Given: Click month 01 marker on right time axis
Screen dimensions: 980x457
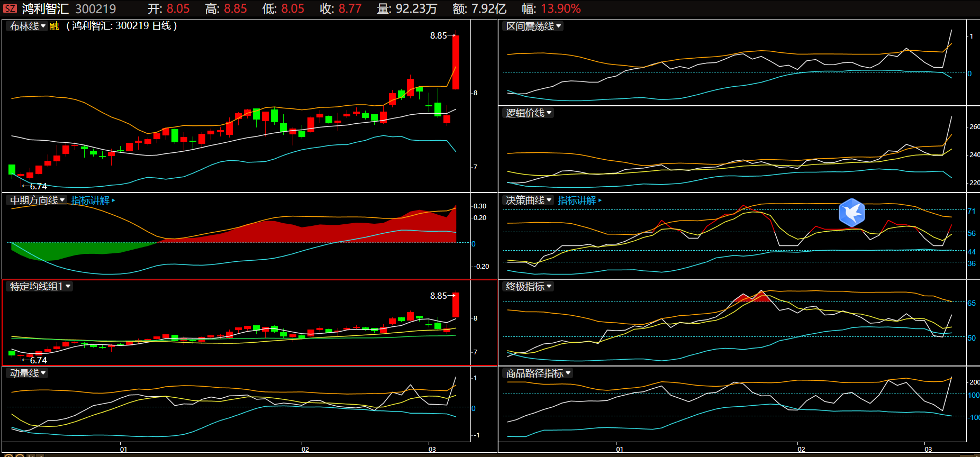Looking at the screenshot, I should 620,450.
